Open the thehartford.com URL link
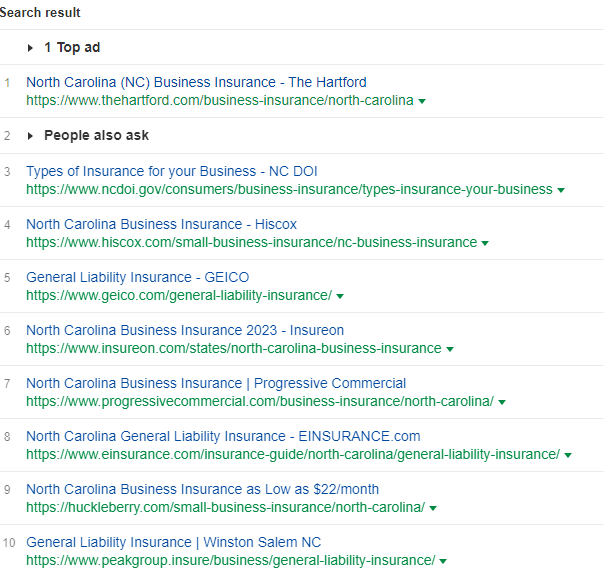 tap(220, 101)
